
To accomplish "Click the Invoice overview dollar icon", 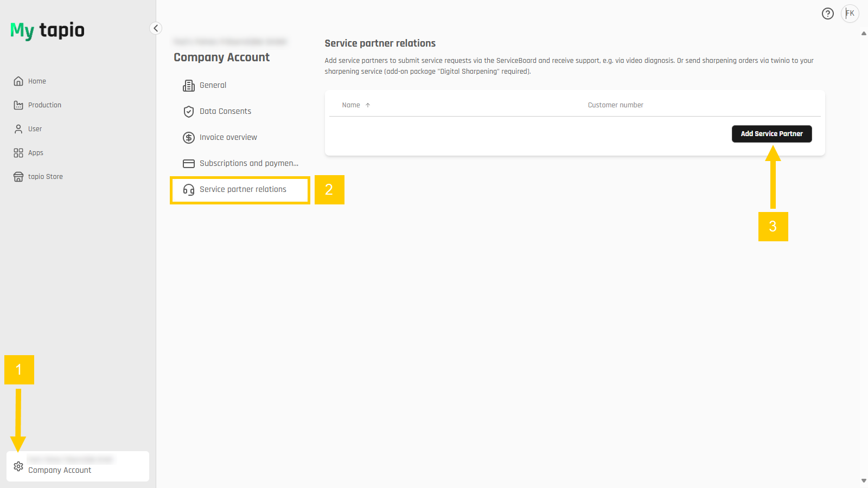I will (189, 138).
